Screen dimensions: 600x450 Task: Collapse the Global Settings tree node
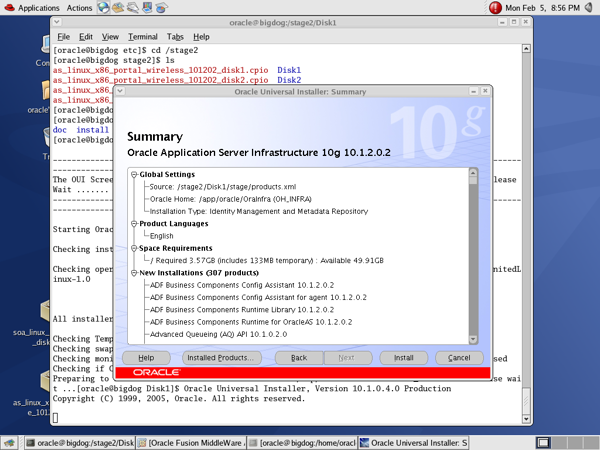(x=134, y=174)
